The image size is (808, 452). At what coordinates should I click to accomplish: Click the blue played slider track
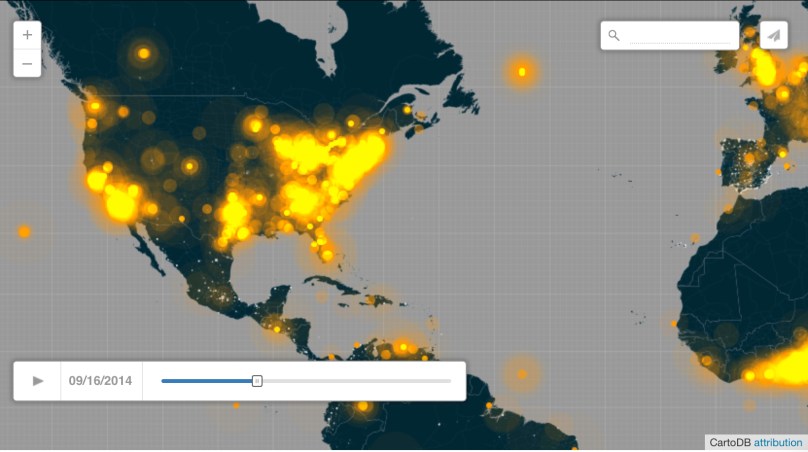pyautogui.click(x=207, y=381)
